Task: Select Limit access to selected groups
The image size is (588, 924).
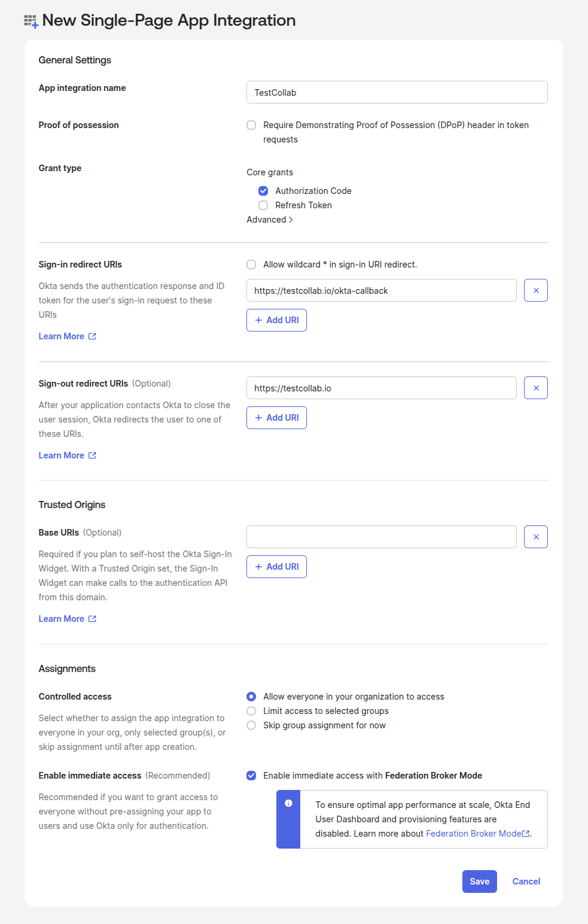Action: point(251,711)
